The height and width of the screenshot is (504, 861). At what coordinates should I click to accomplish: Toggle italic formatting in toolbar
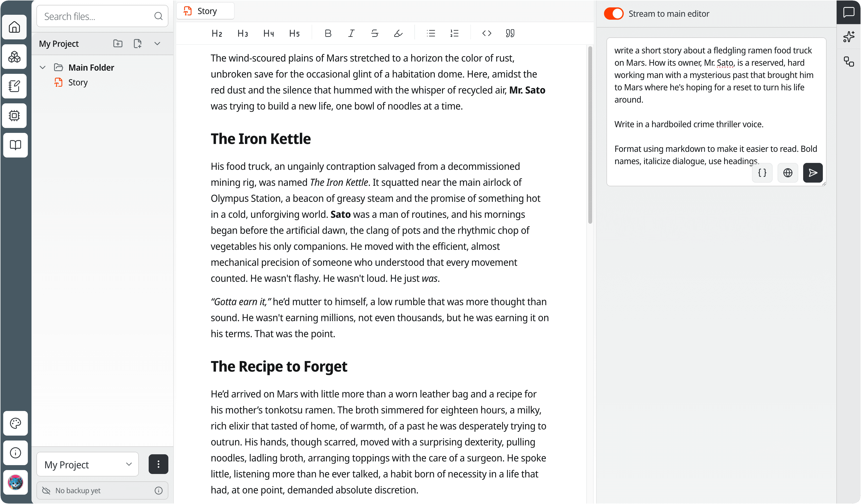351,33
